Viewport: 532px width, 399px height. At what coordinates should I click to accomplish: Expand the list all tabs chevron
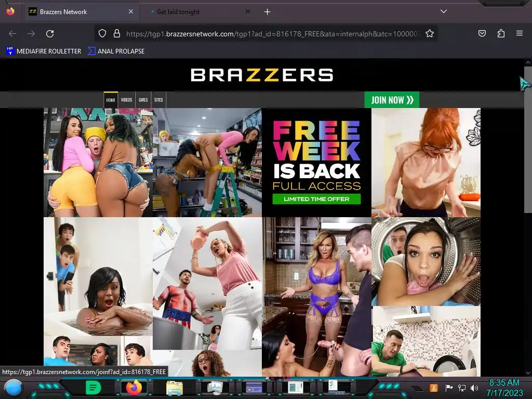444,11
